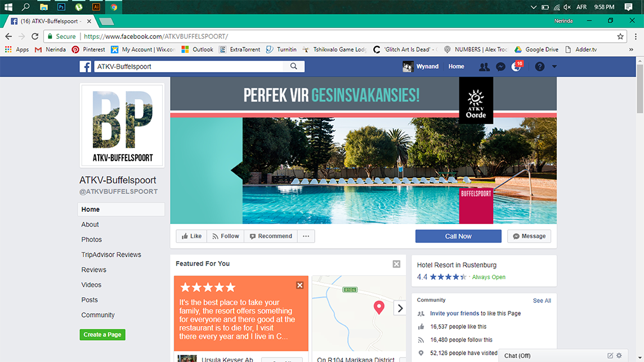Open Outlook bookmark
The height and width of the screenshot is (362, 644).
(x=198, y=50)
